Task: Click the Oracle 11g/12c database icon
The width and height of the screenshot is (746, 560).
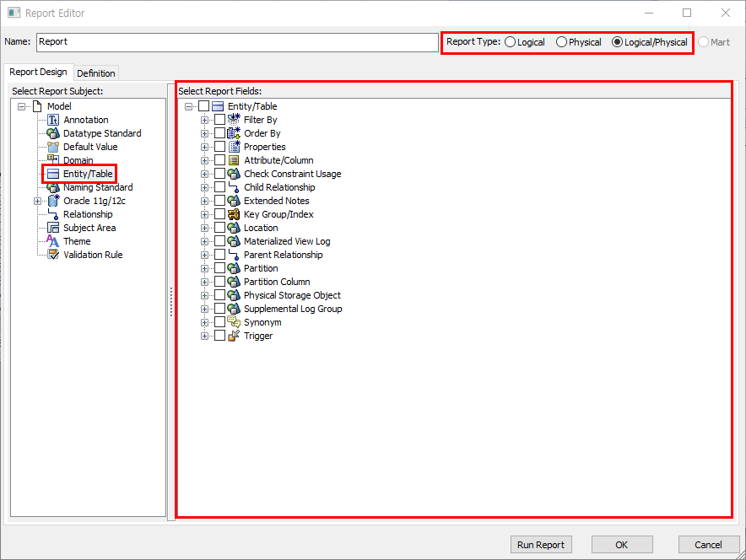Action: coord(54,201)
